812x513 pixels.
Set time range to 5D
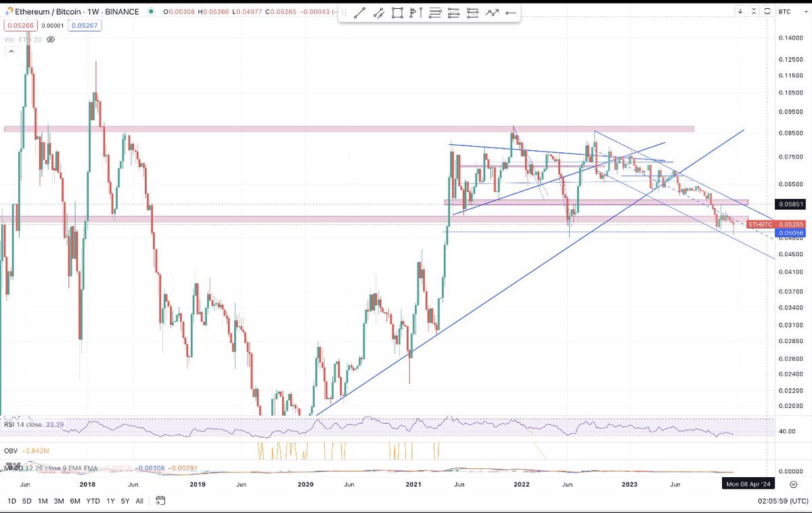tap(27, 501)
